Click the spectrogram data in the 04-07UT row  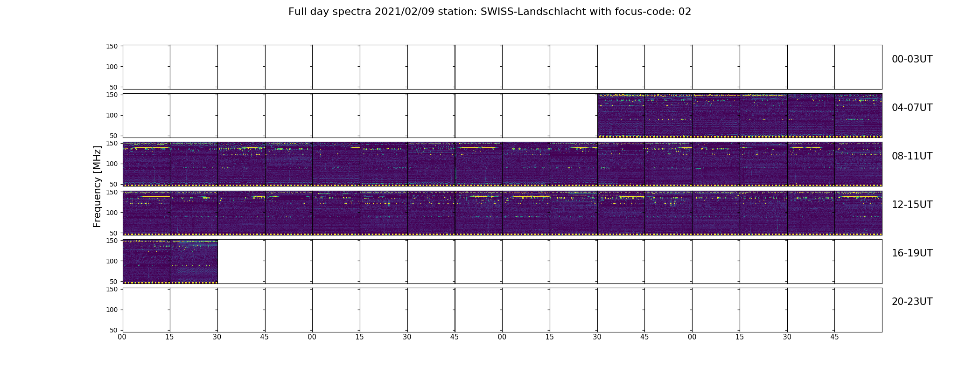[x=740, y=116]
